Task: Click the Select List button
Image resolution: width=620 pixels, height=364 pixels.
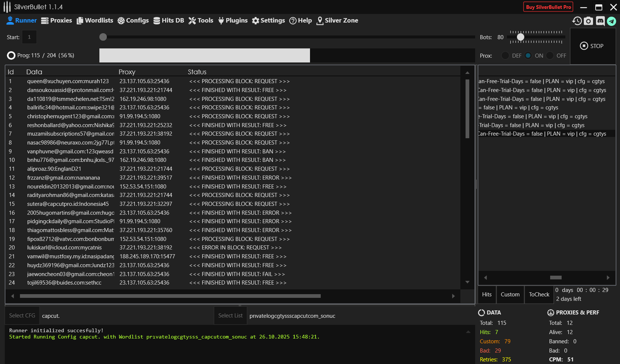Action: 230,316
